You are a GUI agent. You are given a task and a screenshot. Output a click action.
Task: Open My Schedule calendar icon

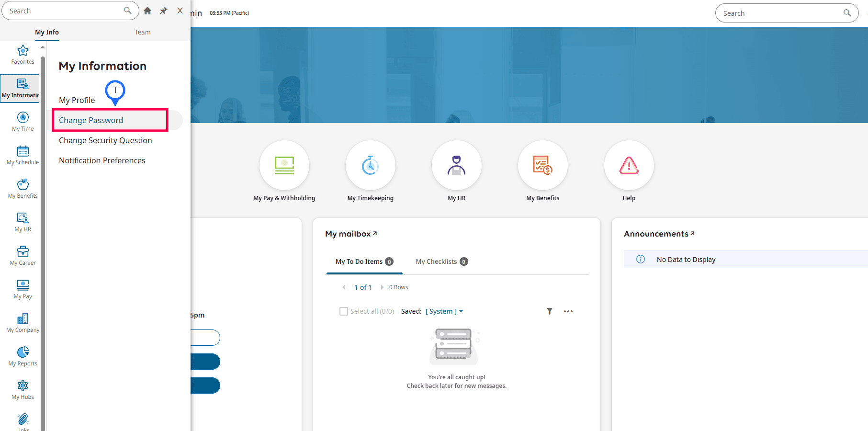click(x=23, y=151)
